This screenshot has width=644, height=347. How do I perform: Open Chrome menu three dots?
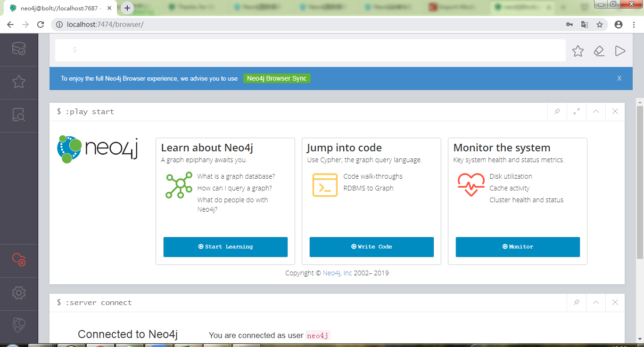(x=634, y=25)
